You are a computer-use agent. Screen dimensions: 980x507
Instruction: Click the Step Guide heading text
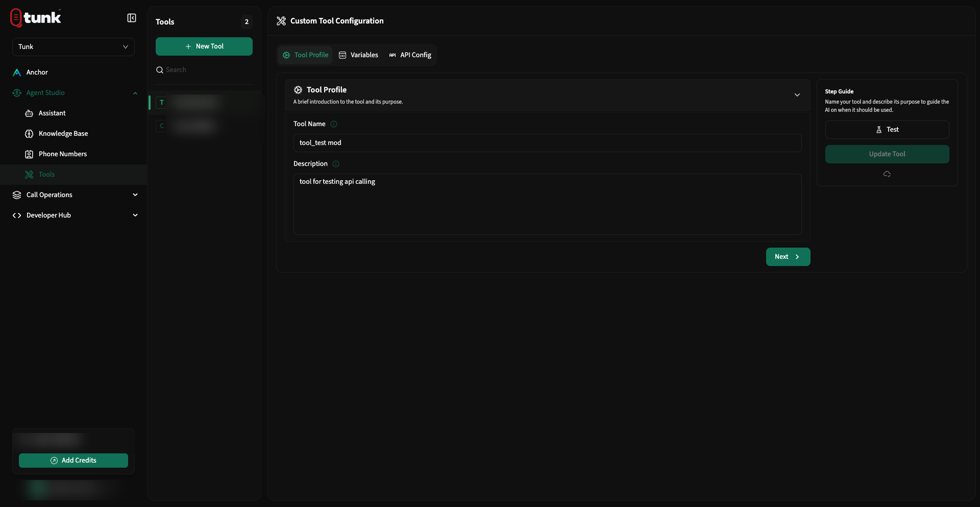click(839, 91)
